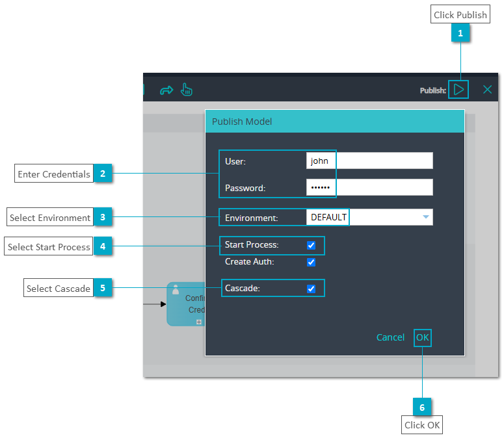This screenshot has height=442, width=504.
Task: Select the hand pointer tool icon
Action: [186, 90]
